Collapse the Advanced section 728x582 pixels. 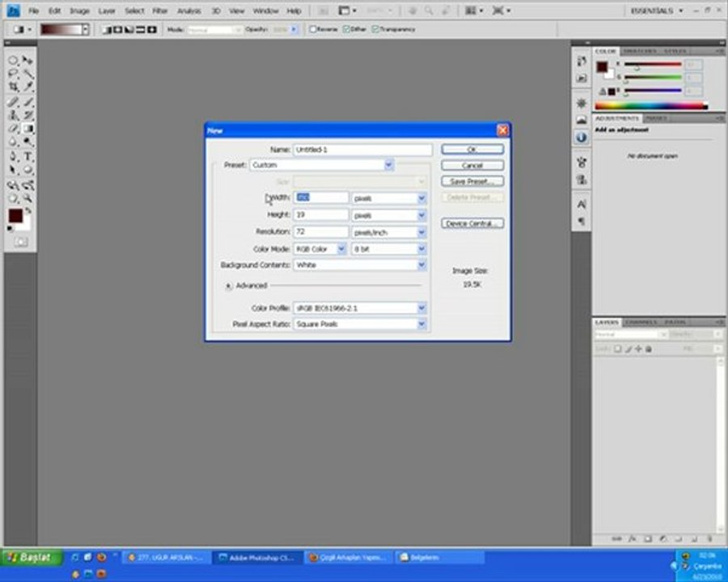pos(228,286)
